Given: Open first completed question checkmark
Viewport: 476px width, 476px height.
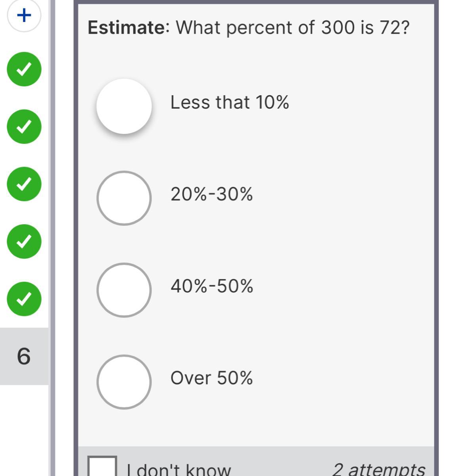Looking at the screenshot, I should [24, 69].
